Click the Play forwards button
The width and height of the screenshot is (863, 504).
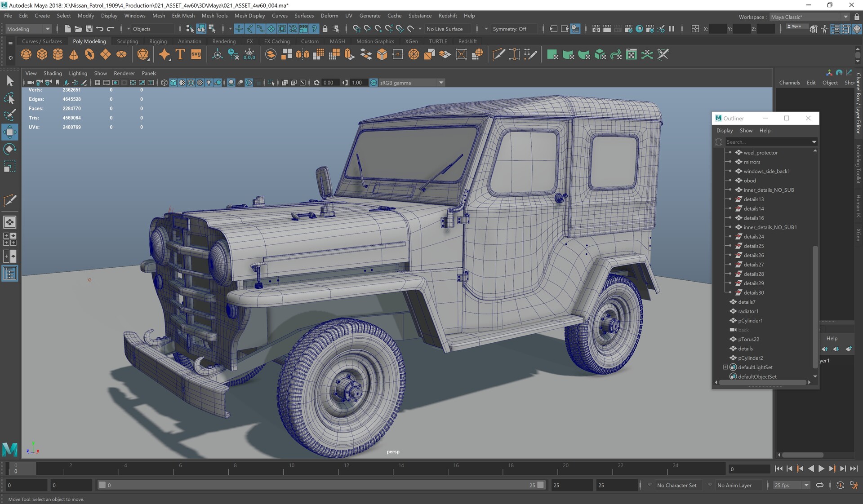(x=822, y=469)
